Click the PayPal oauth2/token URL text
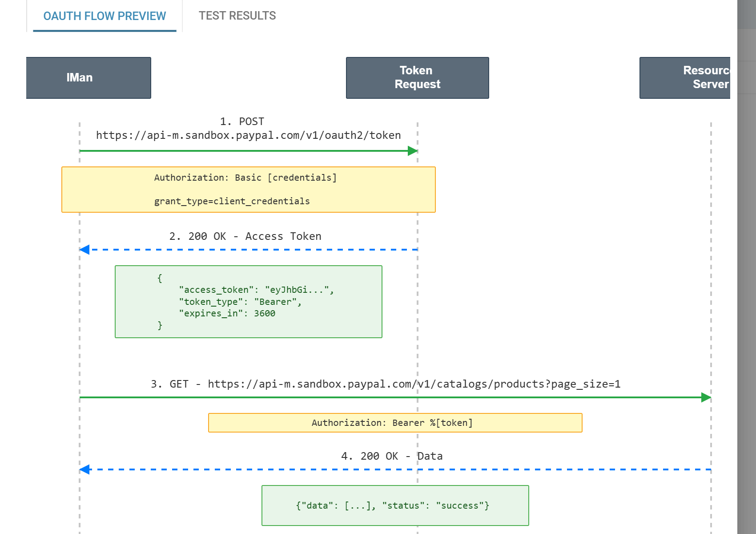The height and width of the screenshot is (534, 756). pos(249,135)
